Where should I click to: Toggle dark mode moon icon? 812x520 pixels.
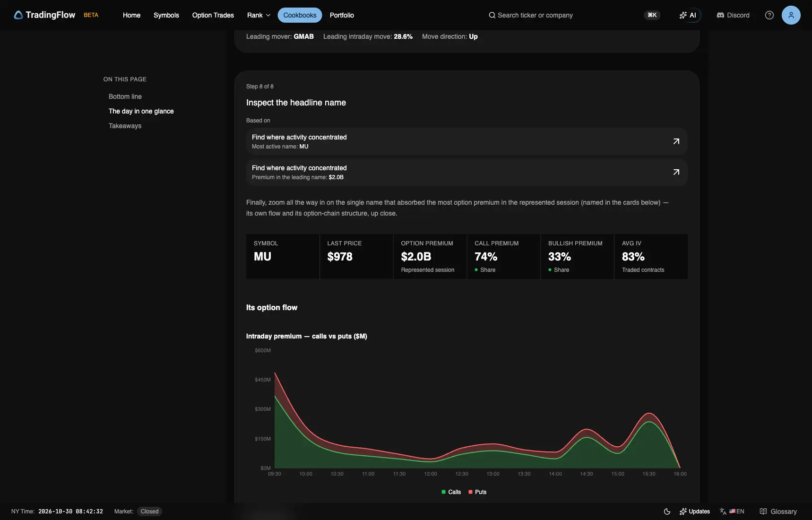[x=667, y=511]
